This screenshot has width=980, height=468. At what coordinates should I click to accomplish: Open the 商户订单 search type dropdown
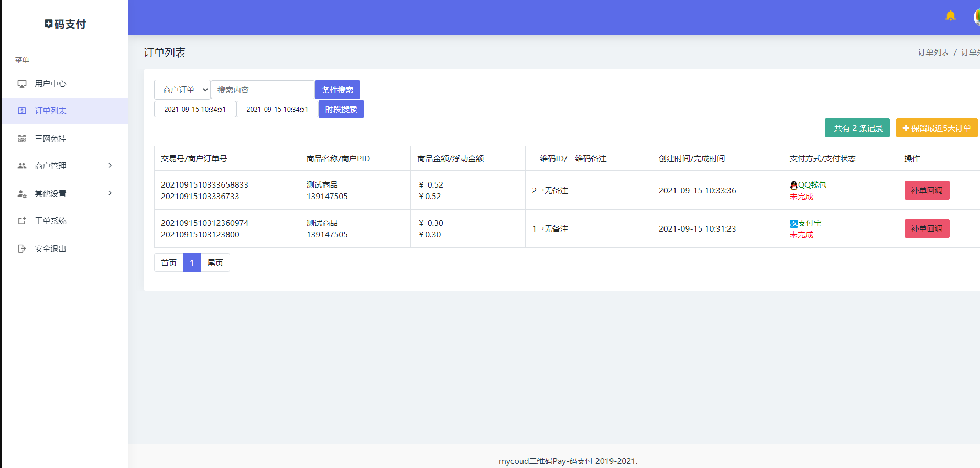pyautogui.click(x=182, y=90)
